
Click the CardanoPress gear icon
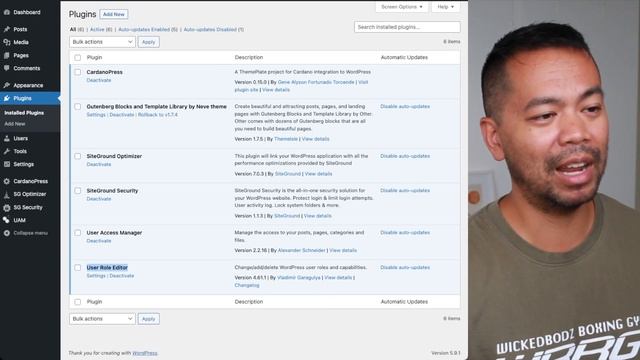point(7,181)
